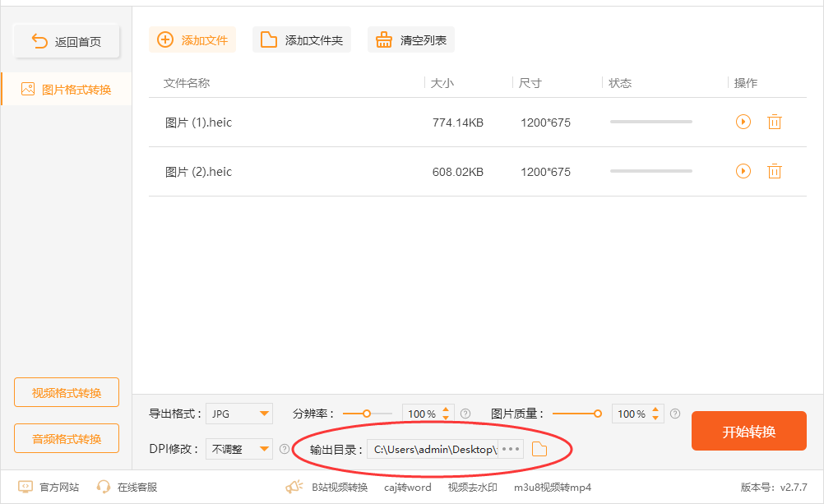This screenshot has width=824, height=504.
Task: Switch to 音频格式转换
Action: [67, 438]
